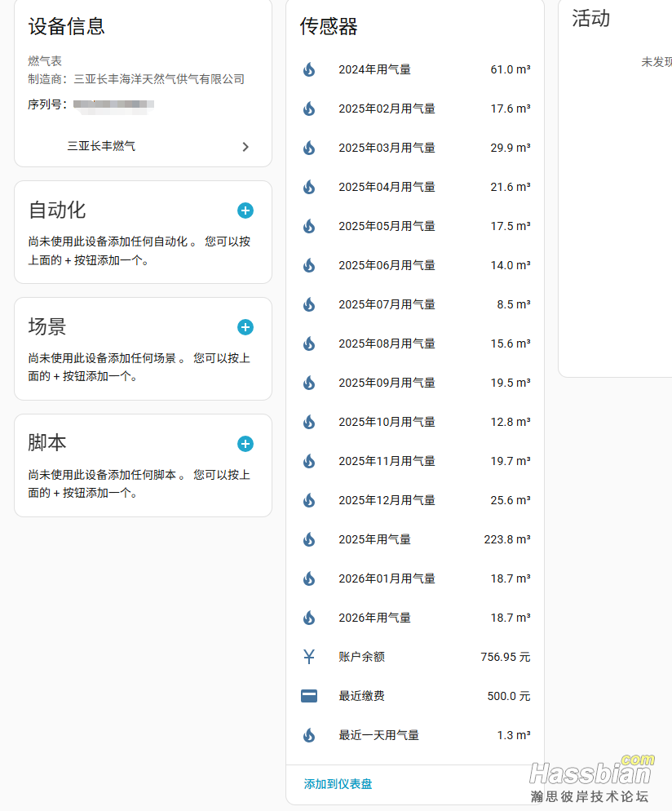The width and height of the screenshot is (672, 811).
Task: Click the flame icon beside 2025年07月用气量
Action: [x=309, y=304]
